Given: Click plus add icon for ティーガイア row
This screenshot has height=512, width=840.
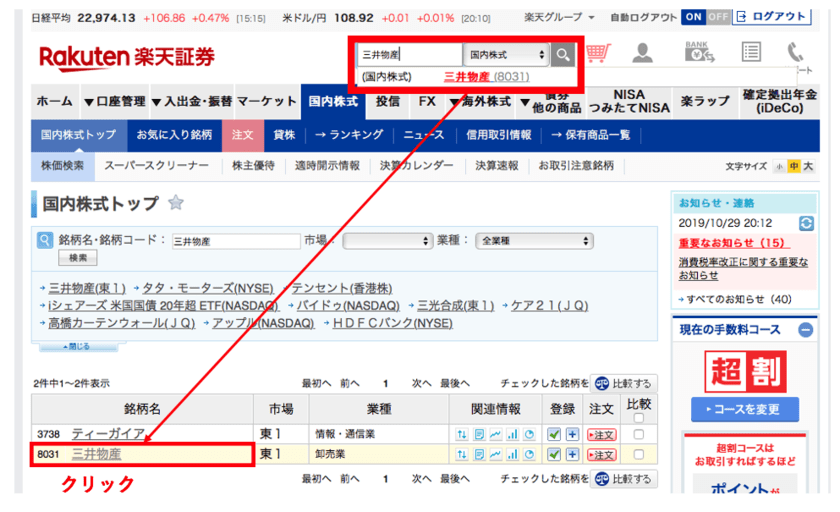Looking at the screenshot, I should [x=572, y=434].
